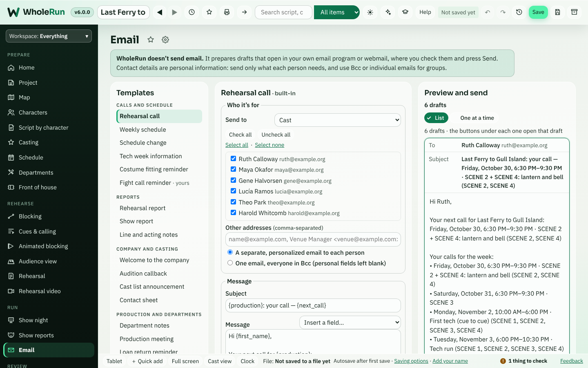The image size is (588, 368).
Task: Open the Send to Cast dropdown
Action: [338, 120]
